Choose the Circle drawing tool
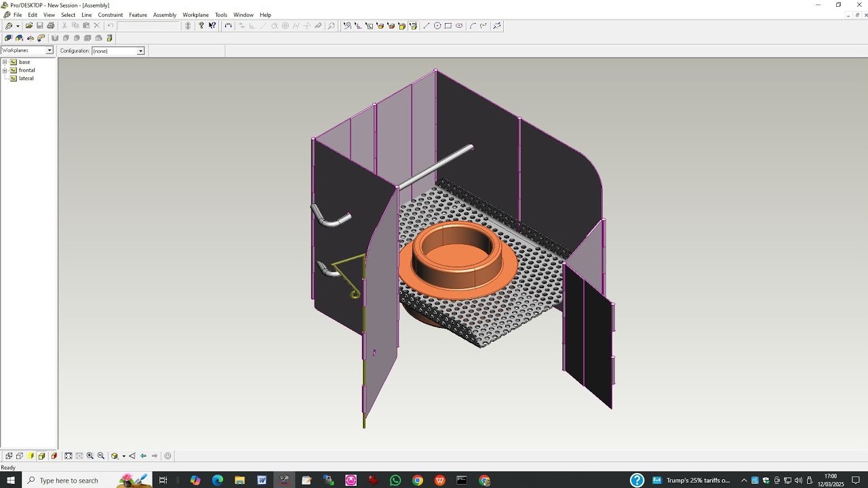This screenshot has height=488, width=868. [437, 26]
